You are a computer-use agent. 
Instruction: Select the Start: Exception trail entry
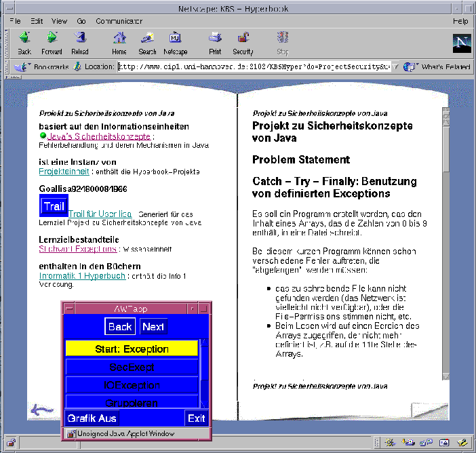point(132,349)
